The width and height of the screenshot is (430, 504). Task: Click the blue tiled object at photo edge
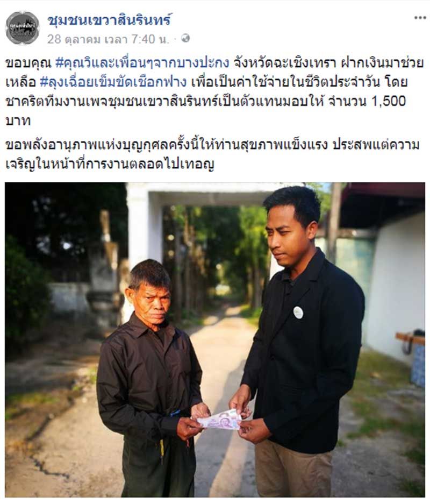(418, 365)
